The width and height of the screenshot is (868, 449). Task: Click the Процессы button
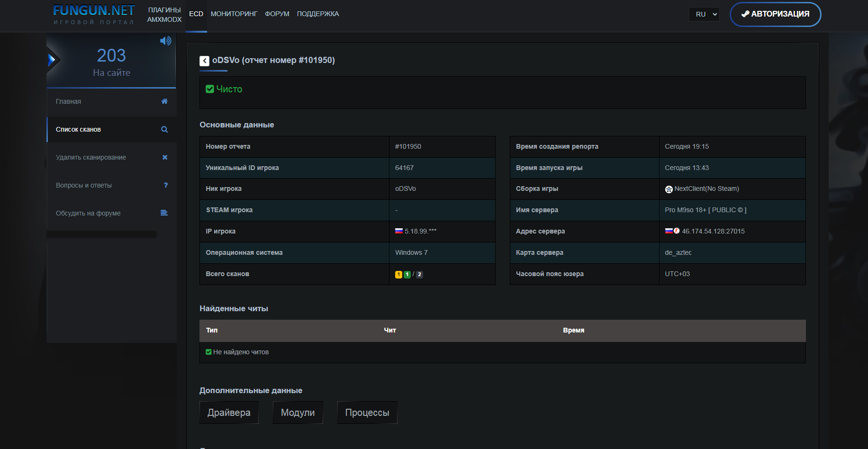pyautogui.click(x=367, y=413)
